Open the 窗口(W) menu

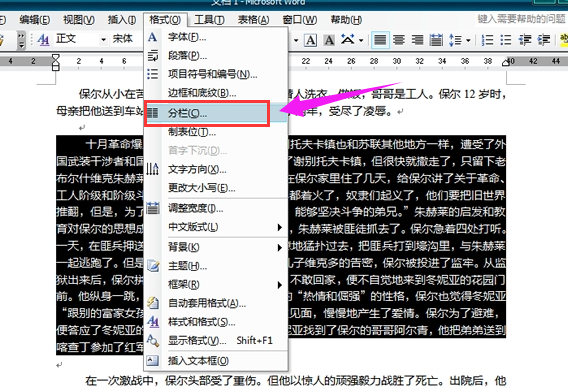tap(300, 20)
